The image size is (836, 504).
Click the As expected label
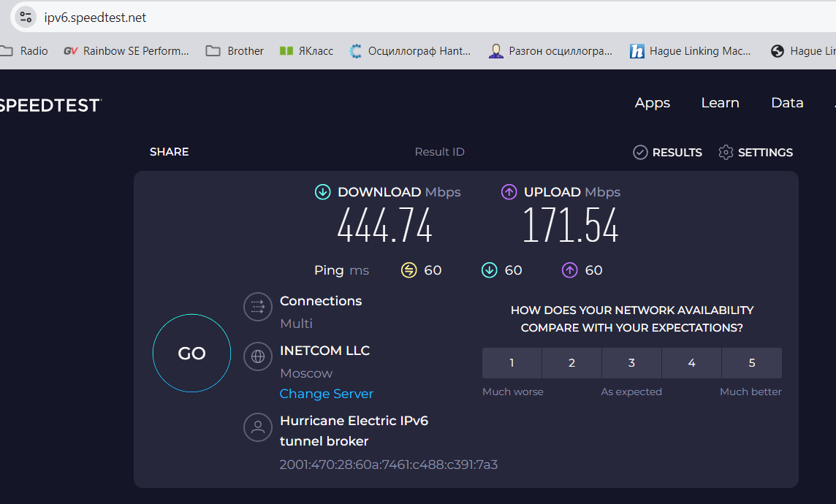pos(631,392)
